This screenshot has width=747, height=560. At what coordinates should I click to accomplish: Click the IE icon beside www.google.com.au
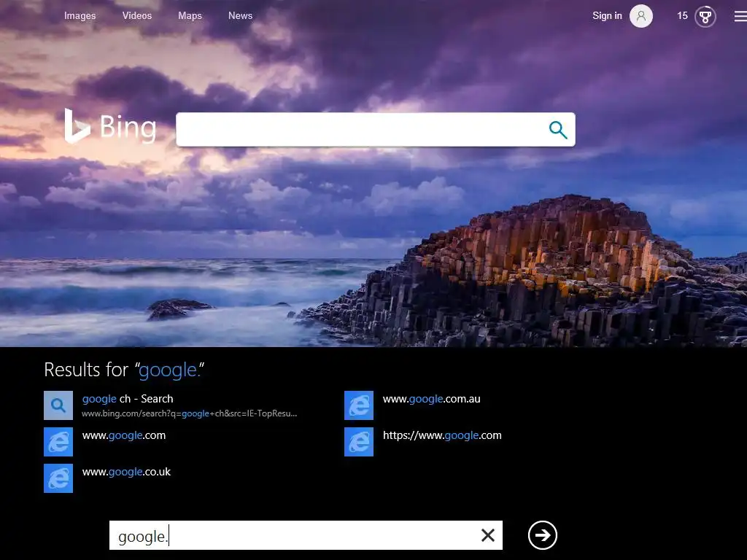359,405
